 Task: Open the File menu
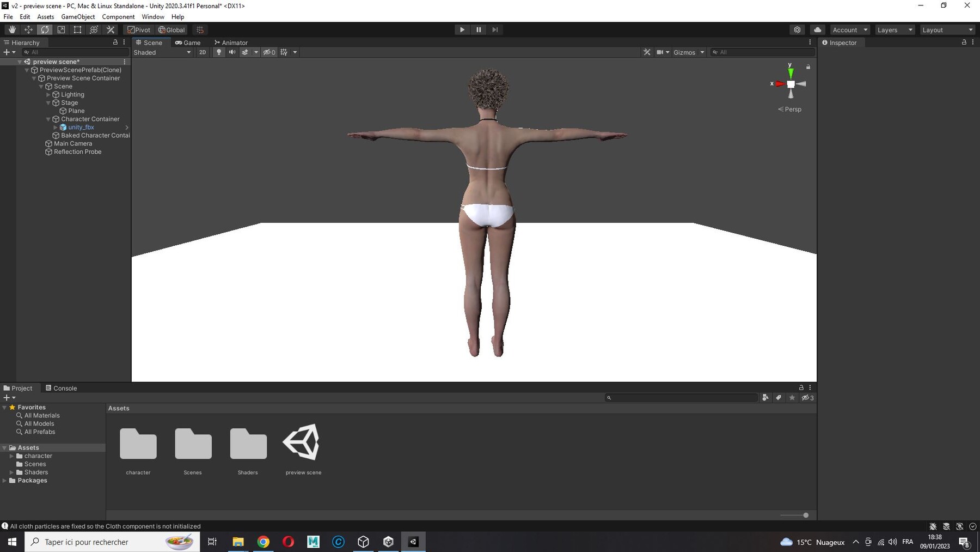(x=8, y=17)
